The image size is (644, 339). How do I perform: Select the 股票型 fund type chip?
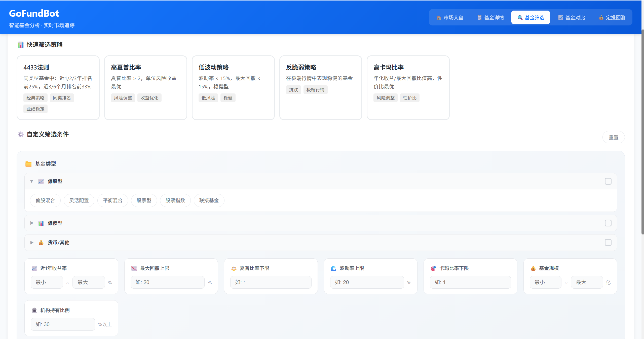[144, 200]
